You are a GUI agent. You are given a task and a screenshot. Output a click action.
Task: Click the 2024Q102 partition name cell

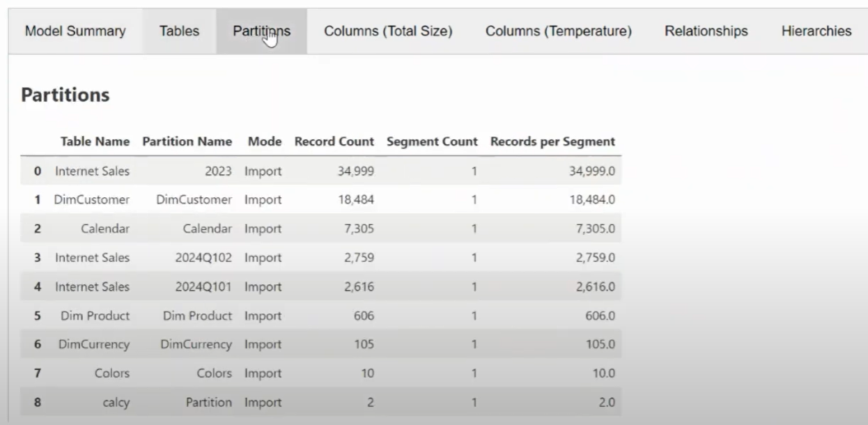coord(203,258)
